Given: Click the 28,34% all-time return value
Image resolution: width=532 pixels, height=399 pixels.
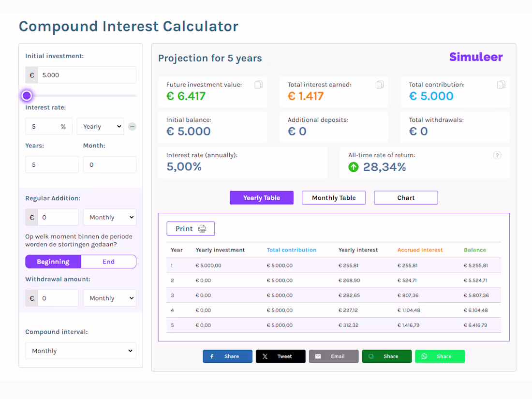Looking at the screenshot, I should point(384,167).
